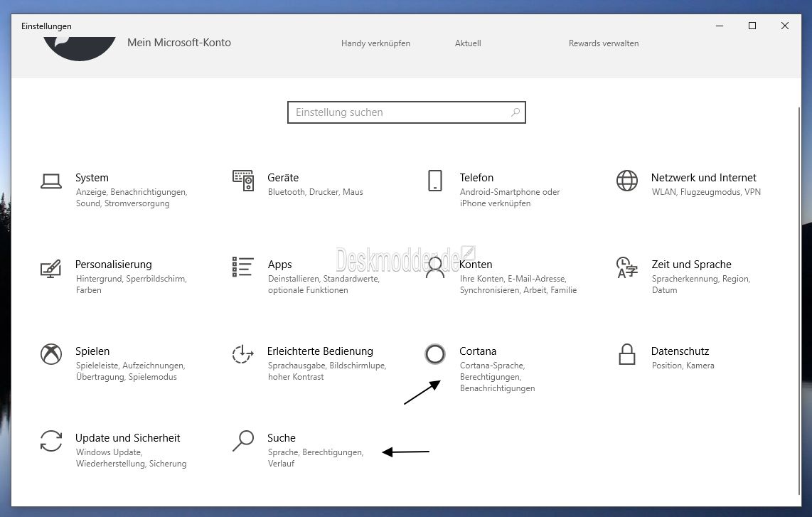This screenshot has height=517, width=812.
Task: Open the Konten category title
Action: (x=476, y=265)
